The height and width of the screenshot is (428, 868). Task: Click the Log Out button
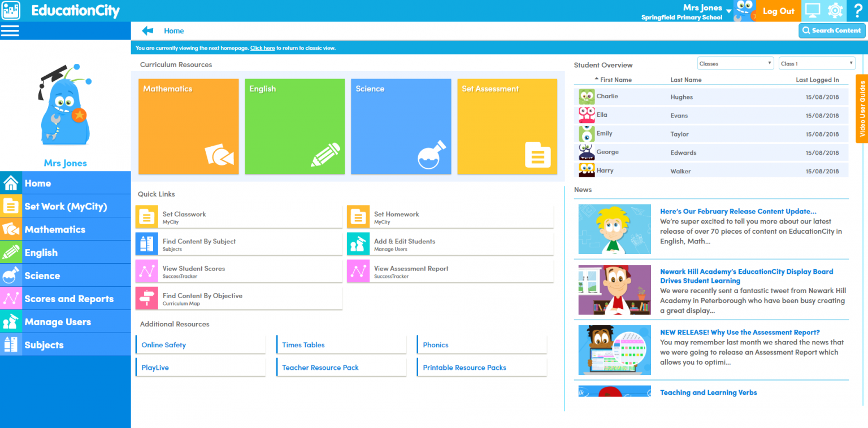point(778,11)
